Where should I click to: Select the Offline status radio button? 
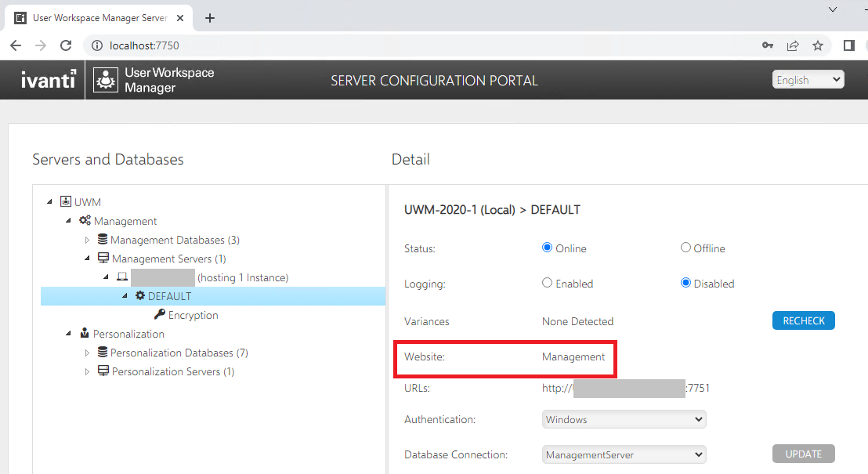685,248
